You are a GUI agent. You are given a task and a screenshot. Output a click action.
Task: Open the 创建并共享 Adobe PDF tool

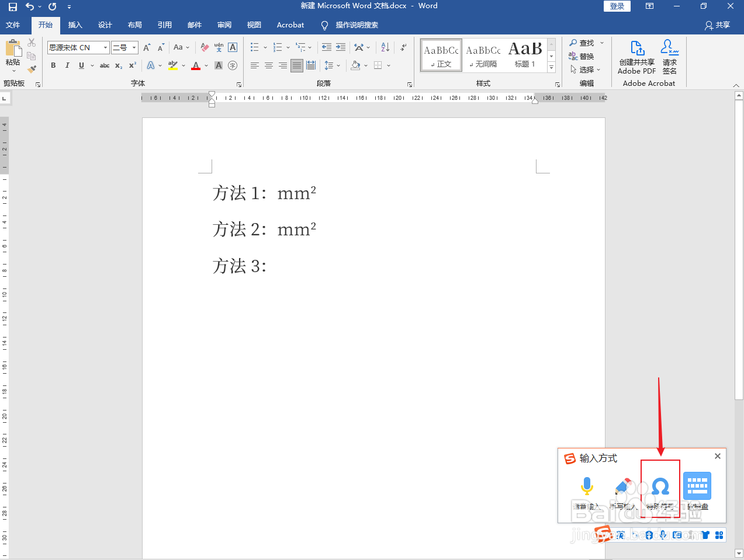point(635,57)
